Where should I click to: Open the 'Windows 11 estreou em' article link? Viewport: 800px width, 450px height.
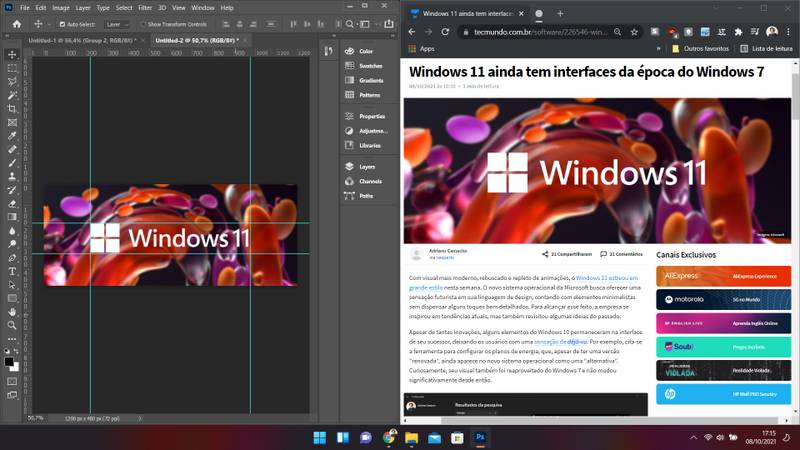pos(607,278)
